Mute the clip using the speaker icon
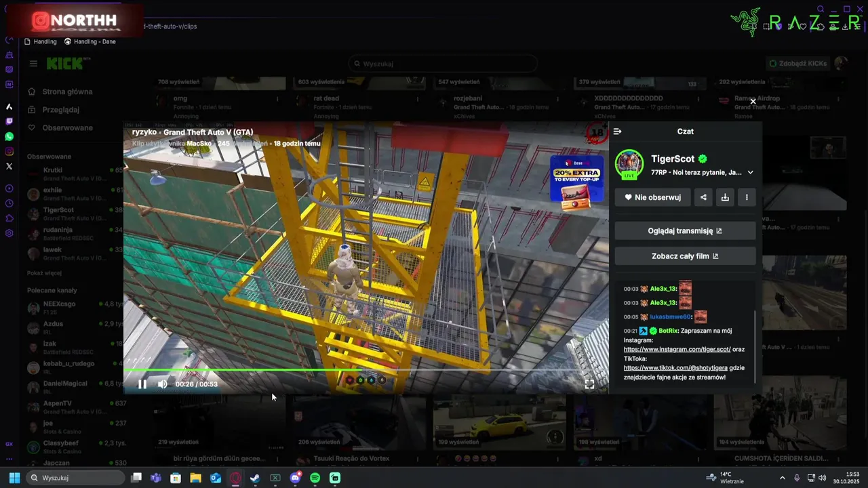 click(163, 384)
